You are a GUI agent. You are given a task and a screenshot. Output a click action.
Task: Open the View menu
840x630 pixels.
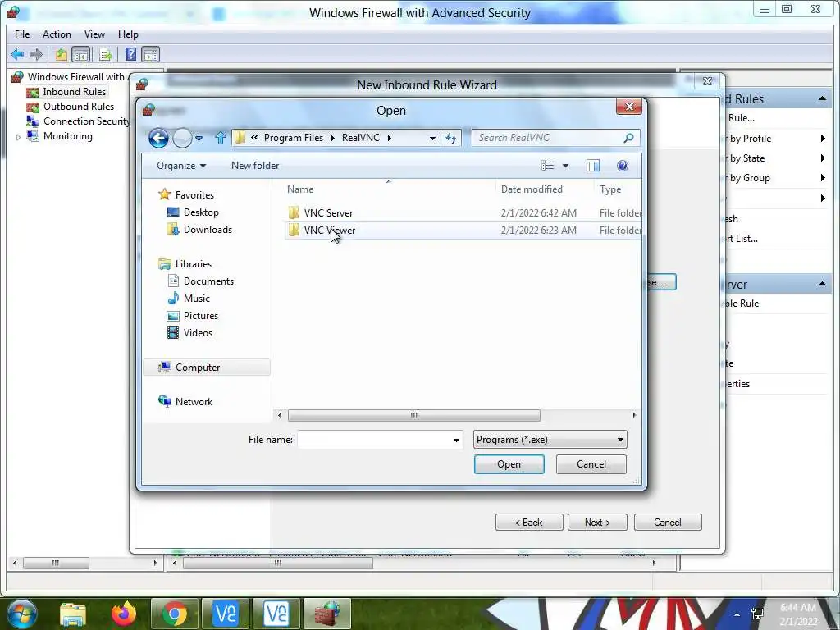click(x=94, y=34)
